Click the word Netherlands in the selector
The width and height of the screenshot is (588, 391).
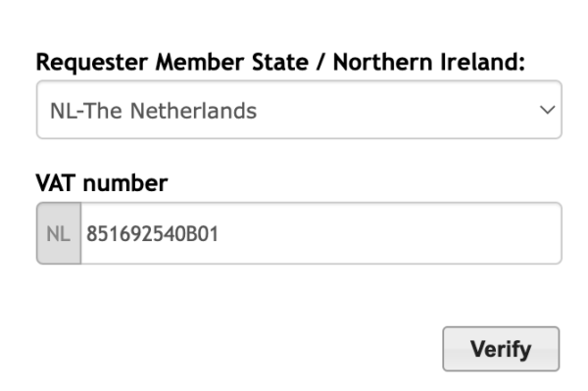pos(193,111)
